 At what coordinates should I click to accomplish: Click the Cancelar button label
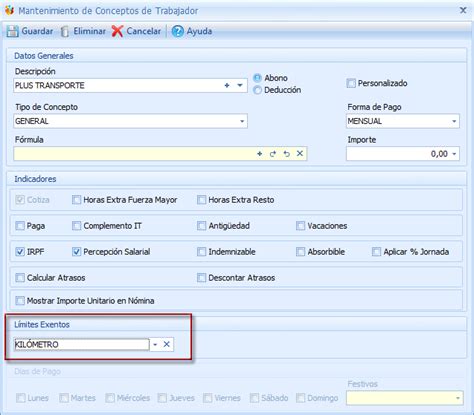click(144, 31)
